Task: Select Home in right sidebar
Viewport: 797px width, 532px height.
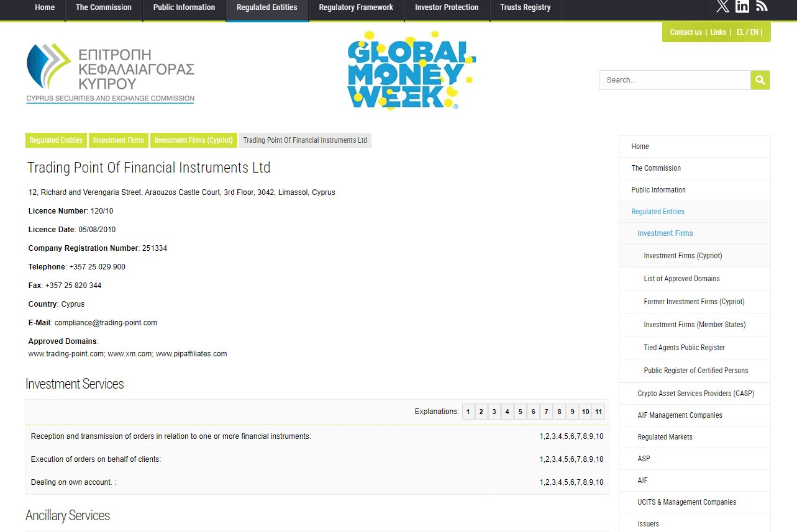Action: coord(695,147)
